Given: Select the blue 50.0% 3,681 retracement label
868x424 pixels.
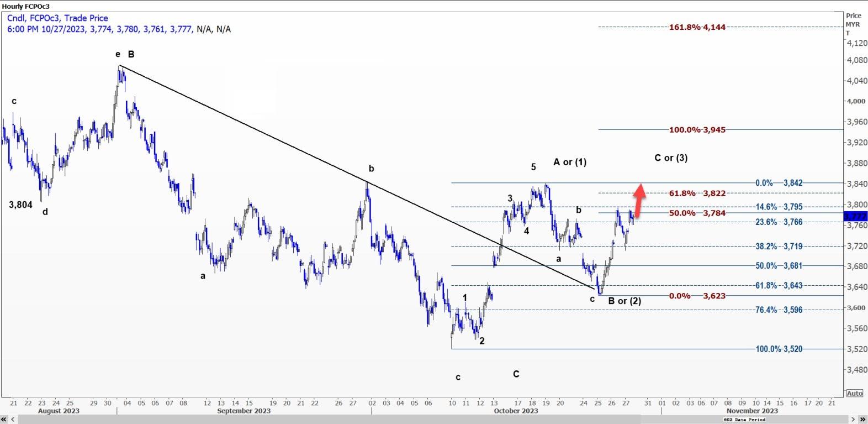Looking at the screenshot, I should (779, 266).
